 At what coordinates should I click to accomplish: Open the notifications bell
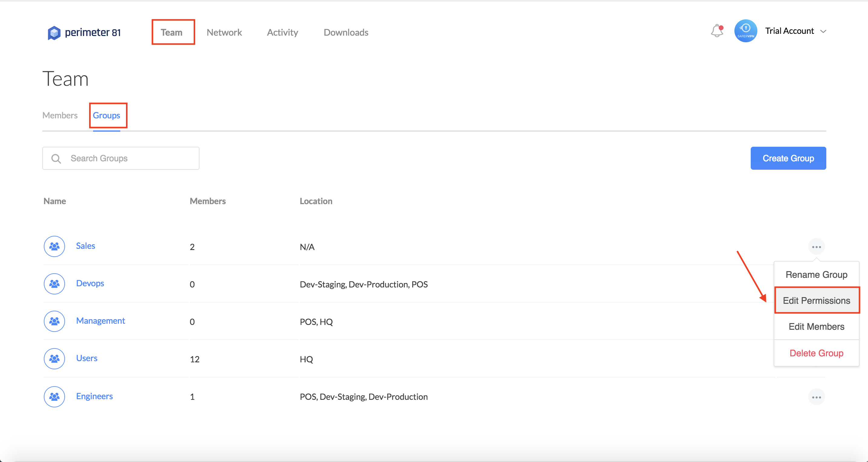click(717, 31)
